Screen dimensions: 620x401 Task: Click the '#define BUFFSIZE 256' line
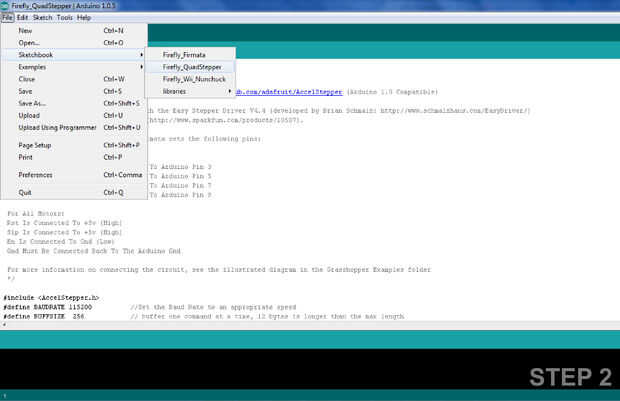[43, 316]
